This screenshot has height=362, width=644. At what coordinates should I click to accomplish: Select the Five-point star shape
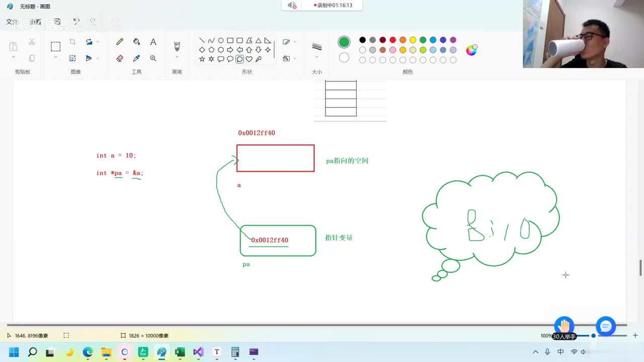202,59
